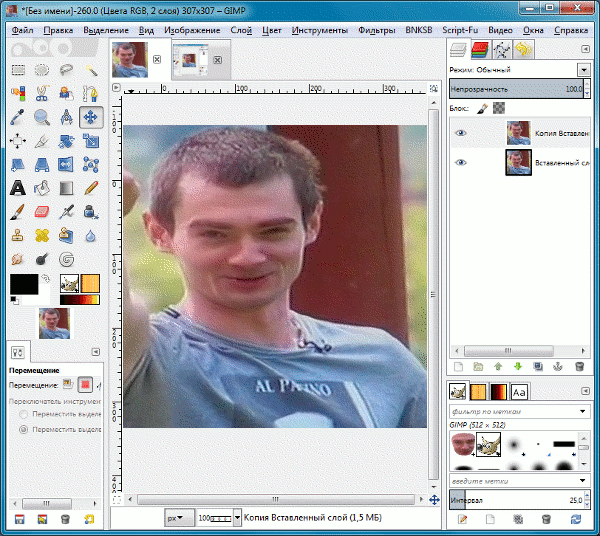Select the Airbrush tool
Image resolution: width=600 pixels, height=536 pixels.
coord(66,212)
